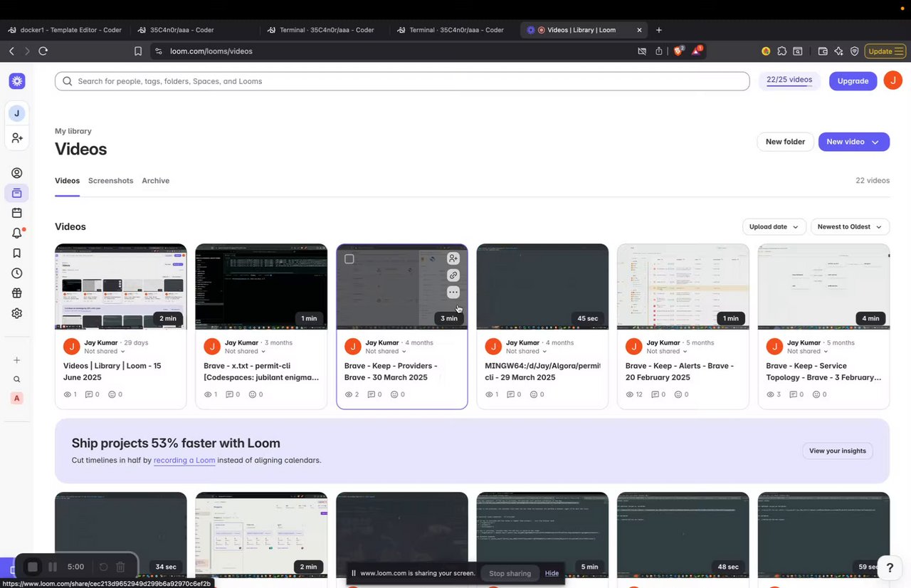Screen dimensions: 911x588
Task: Switch to the 35C4n0r/aaa - Coder browser tab
Action: click(x=182, y=30)
